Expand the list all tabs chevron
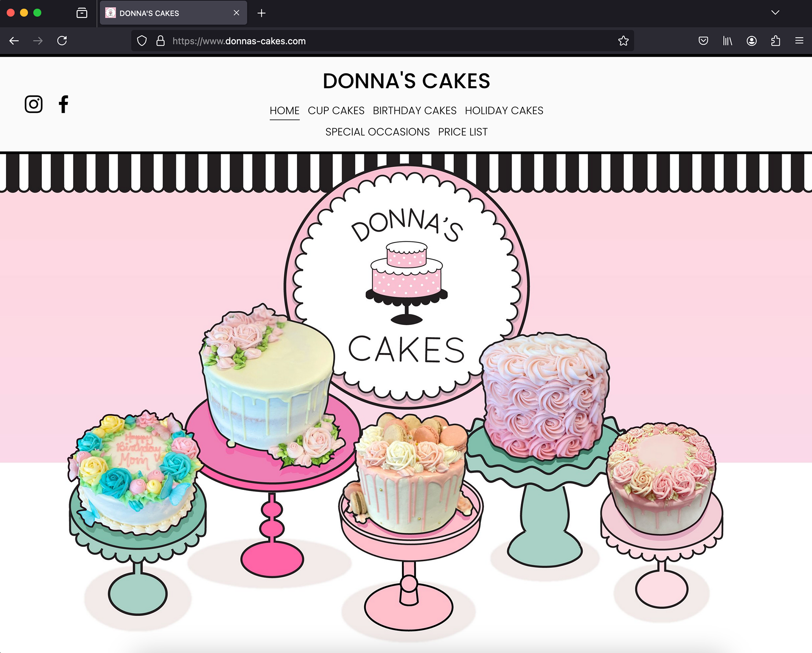Viewport: 812px width, 653px height. (775, 13)
